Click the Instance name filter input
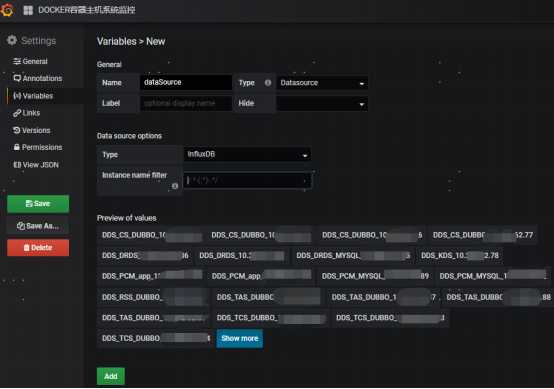554x389 pixels. tap(247, 181)
